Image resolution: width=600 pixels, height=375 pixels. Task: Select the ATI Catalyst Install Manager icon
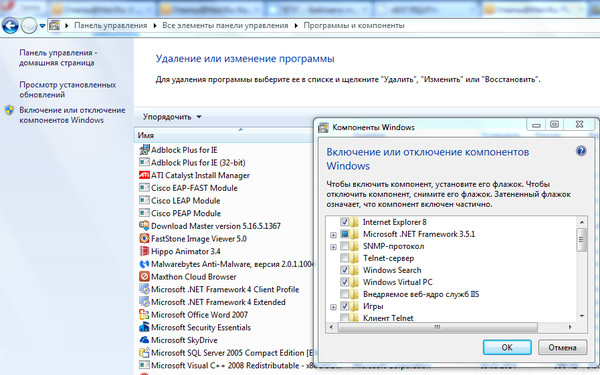point(144,175)
